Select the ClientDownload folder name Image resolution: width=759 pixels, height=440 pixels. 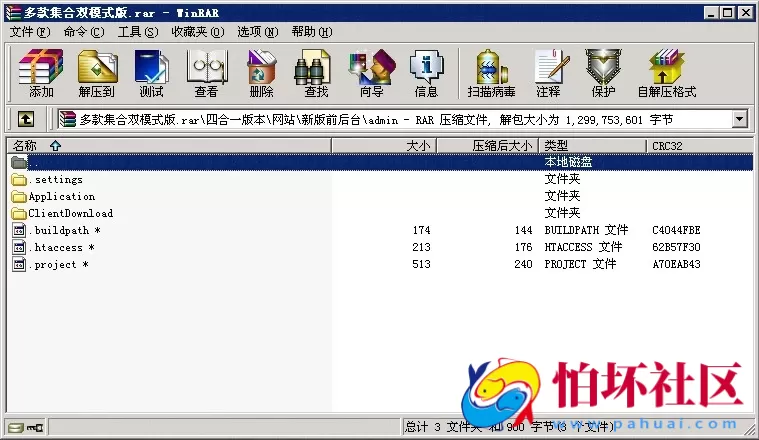pyautogui.click(x=71, y=213)
